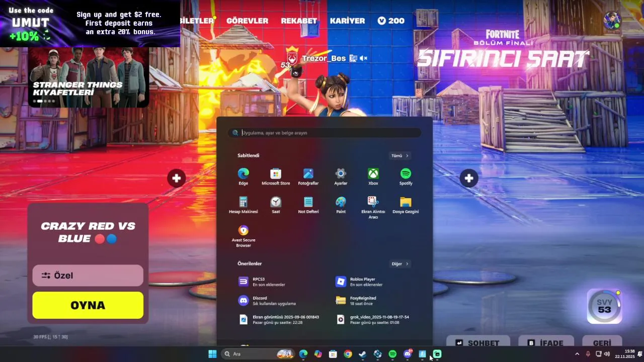The image size is (644, 362).
Task: Open Ayarlar settings app
Action: tap(341, 176)
